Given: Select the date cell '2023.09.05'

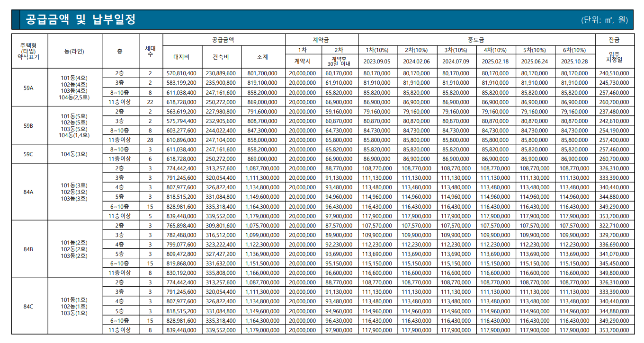Looking at the screenshot, I should [x=377, y=62].
